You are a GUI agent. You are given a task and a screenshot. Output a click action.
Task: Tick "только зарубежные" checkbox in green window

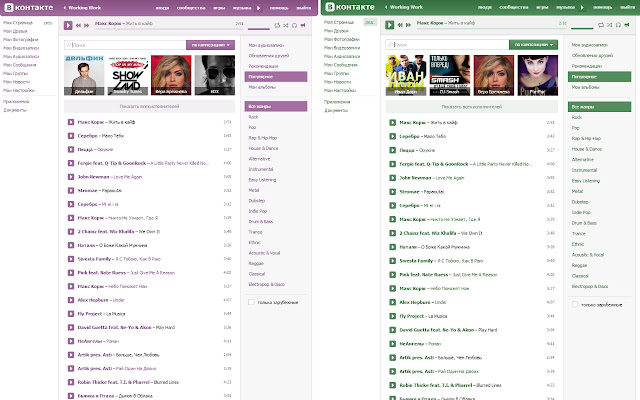575,304
